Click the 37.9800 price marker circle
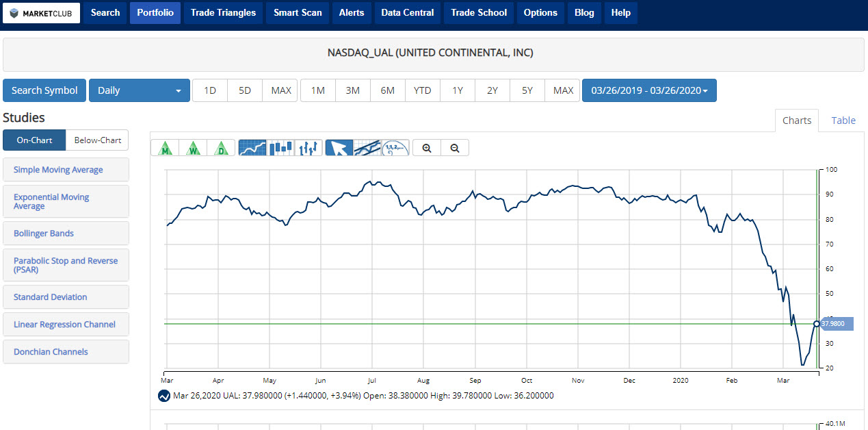Viewport: 868px width, 430px height. tap(817, 323)
